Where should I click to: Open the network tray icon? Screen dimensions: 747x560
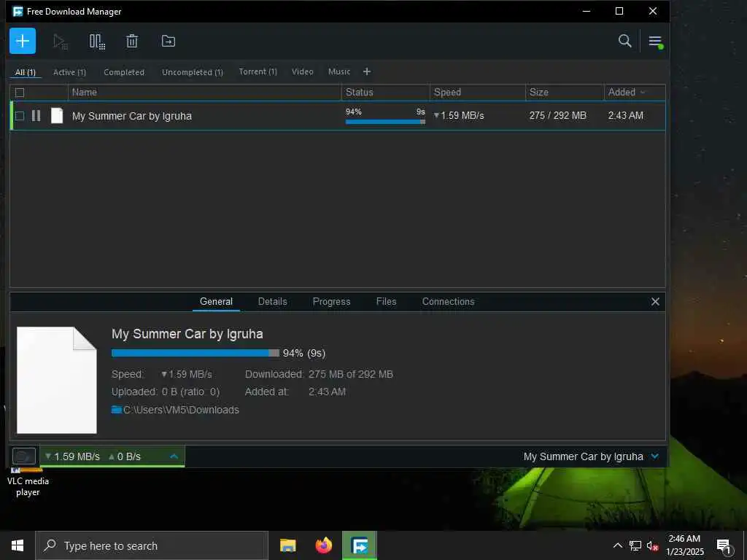(635, 545)
